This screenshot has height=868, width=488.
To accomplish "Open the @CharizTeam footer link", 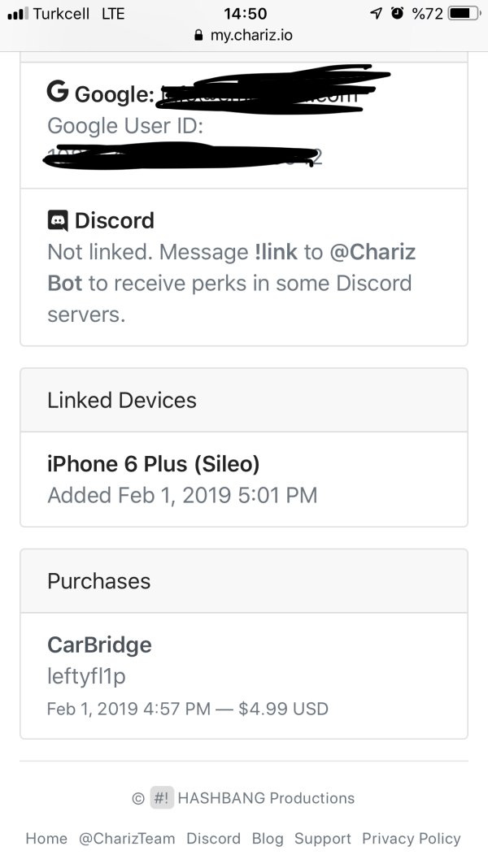I will [126, 839].
